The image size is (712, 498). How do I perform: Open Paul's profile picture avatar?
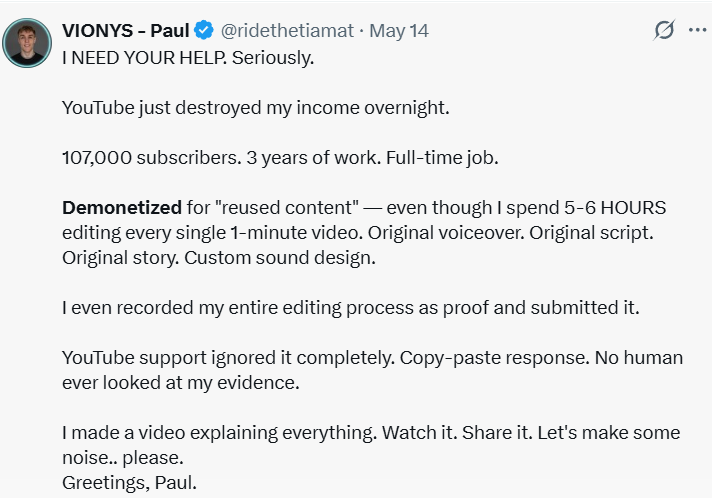[x=27, y=43]
